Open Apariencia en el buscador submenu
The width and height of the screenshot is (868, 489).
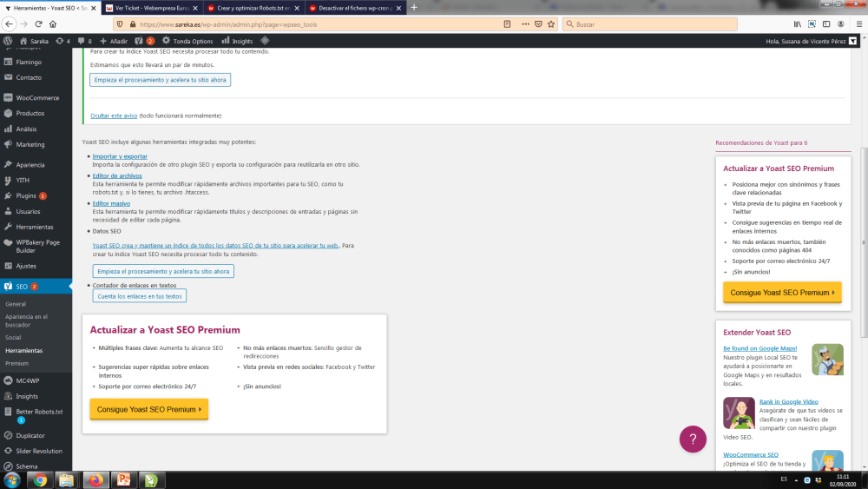pyautogui.click(x=27, y=320)
